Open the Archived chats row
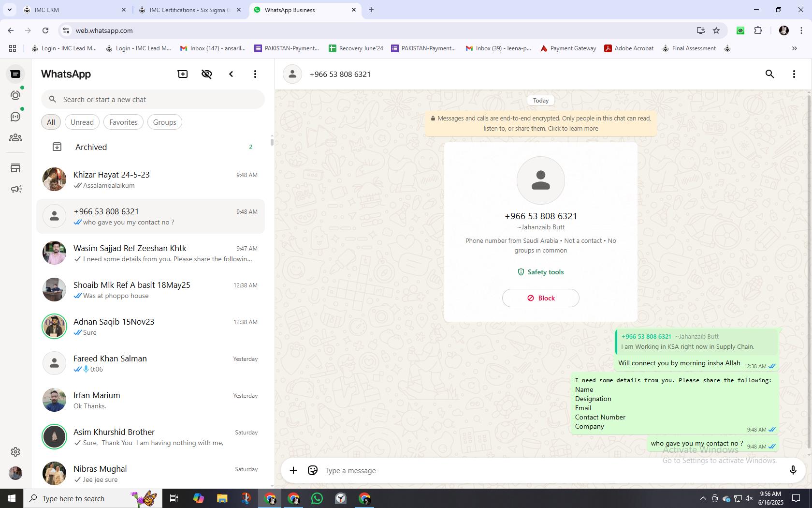Image resolution: width=812 pixels, height=508 pixels. pyautogui.click(x=151, y=147)
